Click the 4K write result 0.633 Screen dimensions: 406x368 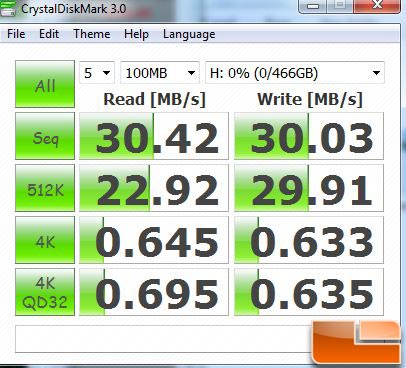point(309,240)
